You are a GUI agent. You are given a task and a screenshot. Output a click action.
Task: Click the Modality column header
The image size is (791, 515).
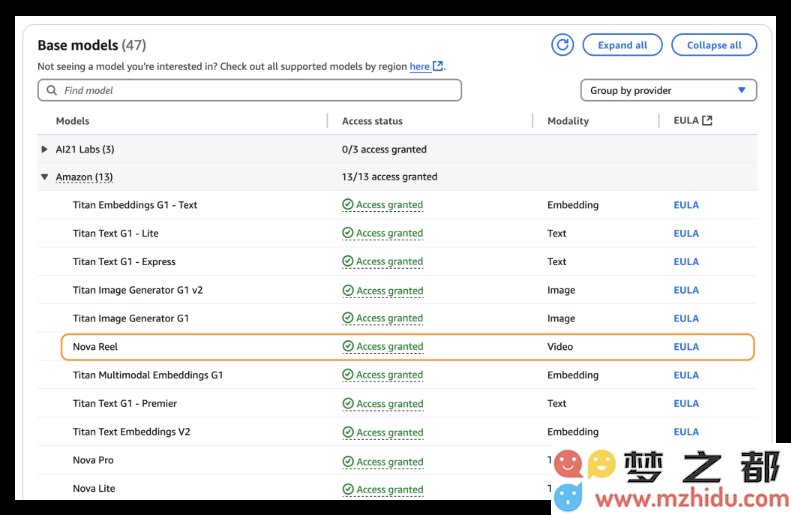click(568, 121)
